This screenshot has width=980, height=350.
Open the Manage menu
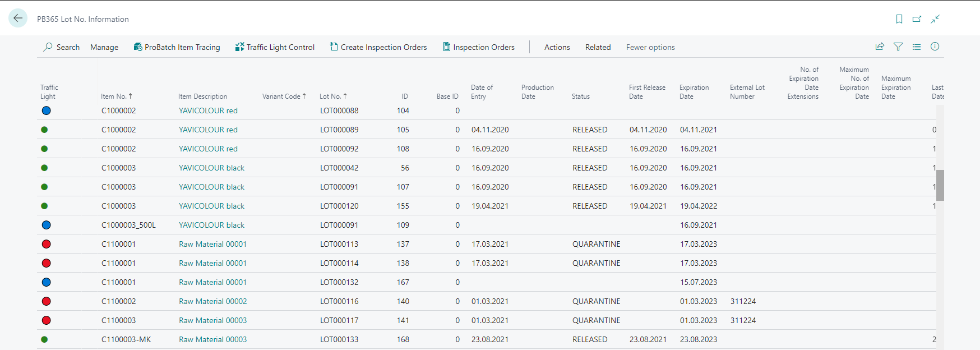[x=104, y=47]
